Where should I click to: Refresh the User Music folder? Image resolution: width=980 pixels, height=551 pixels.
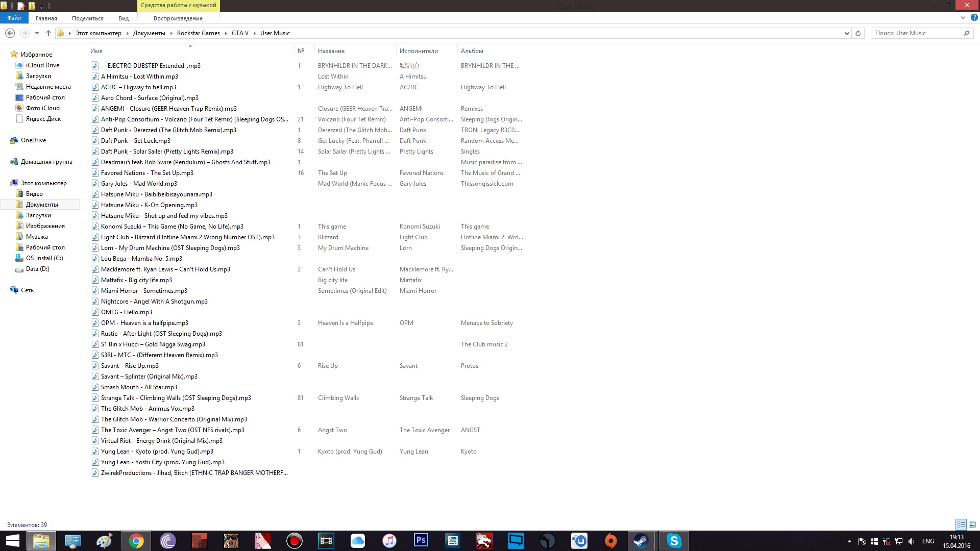click(858, 33)
